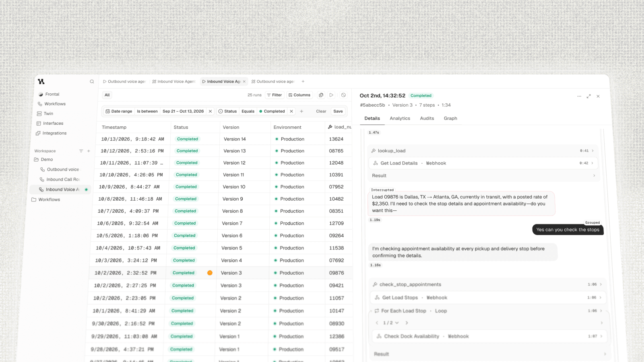Open more options for the run details

[x=579, y=96]
